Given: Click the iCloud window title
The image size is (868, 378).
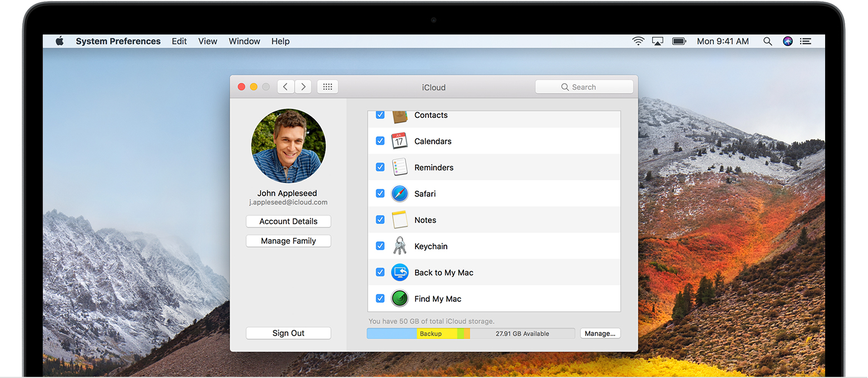Looking at the screenshot, I should tap(434, 87).
